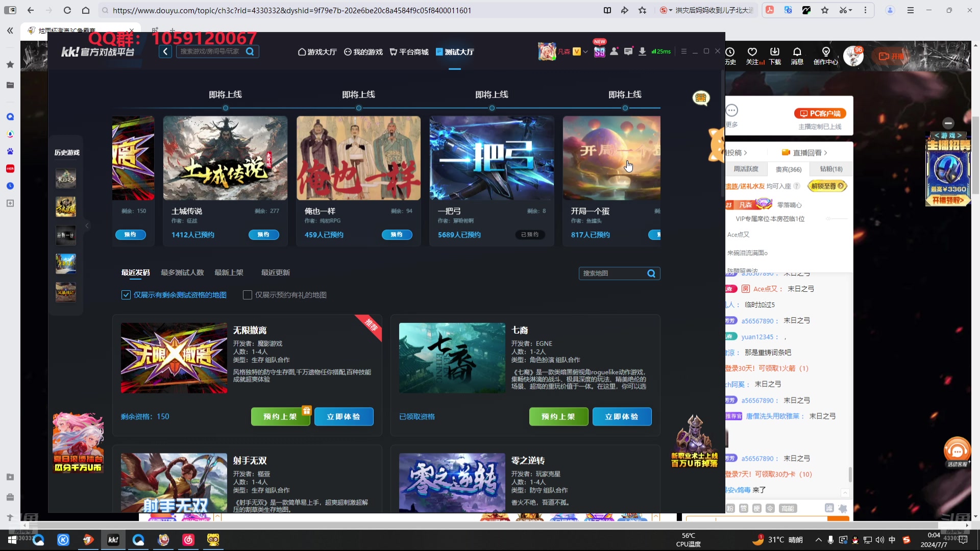980x551 pixels.
Task: Focus the 搜索游戏/房间号/玩家 input field
Action: [210, 52]
